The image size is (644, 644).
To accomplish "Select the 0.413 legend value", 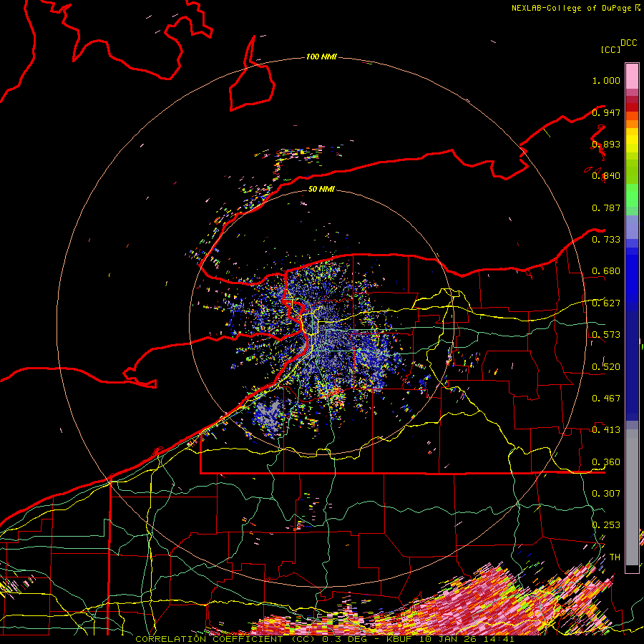I will click(606, 430).
